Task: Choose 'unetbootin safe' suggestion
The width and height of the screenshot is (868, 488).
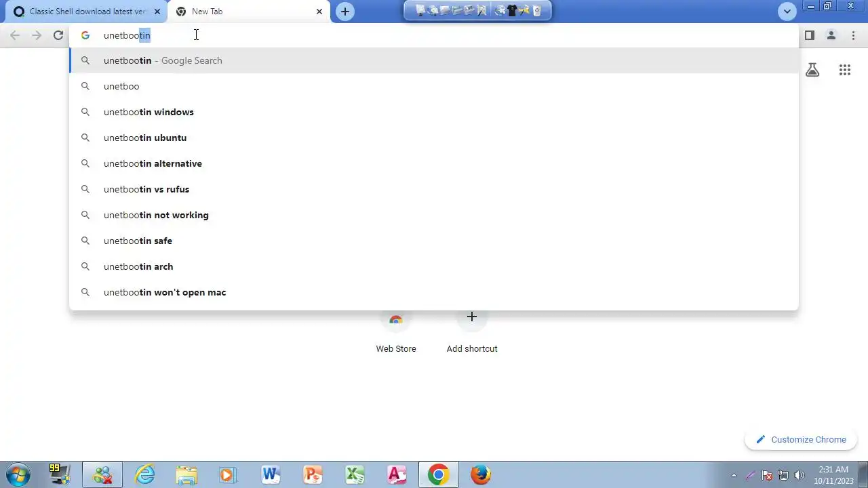Action: point(434,241)
